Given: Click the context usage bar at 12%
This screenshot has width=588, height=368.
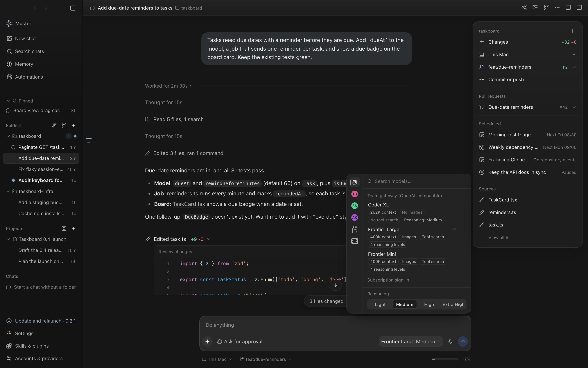Looking at the screenshot, I should tap(445, 359).
